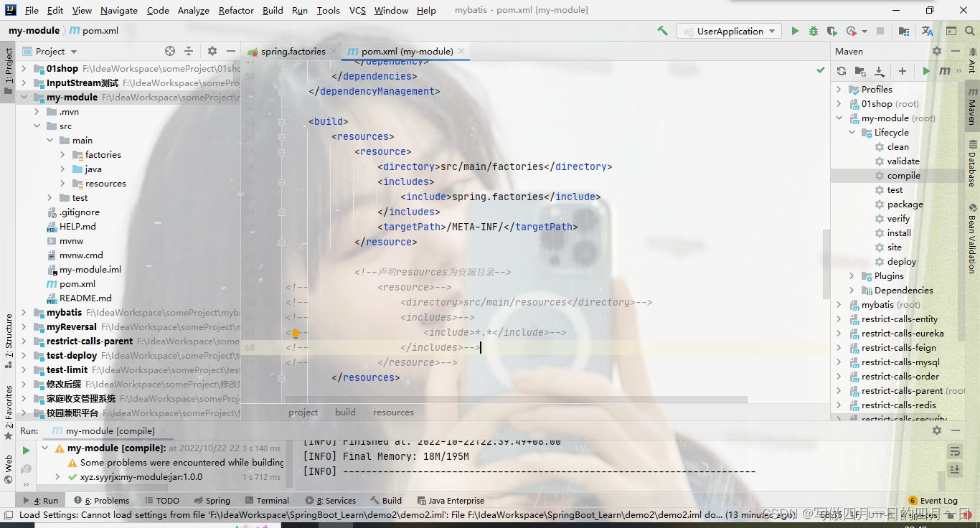Reimport all Maven projects refresh icon

pos(842,71)
